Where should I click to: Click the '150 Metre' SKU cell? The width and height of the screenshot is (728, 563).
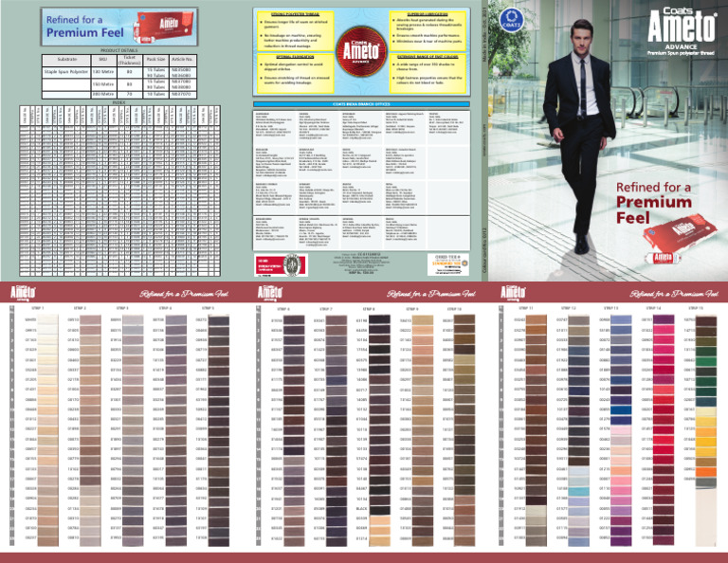pyautogui.click(x=102, y=84)
